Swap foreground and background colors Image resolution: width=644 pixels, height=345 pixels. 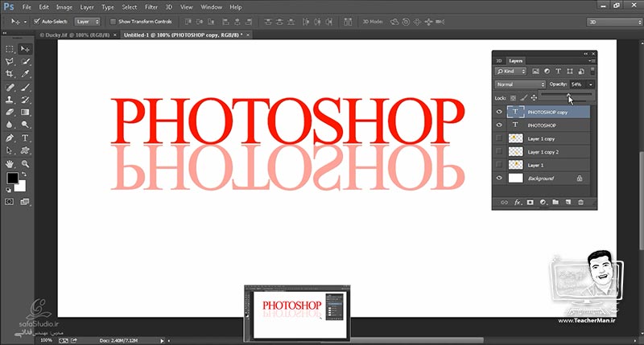pos(24,175)
